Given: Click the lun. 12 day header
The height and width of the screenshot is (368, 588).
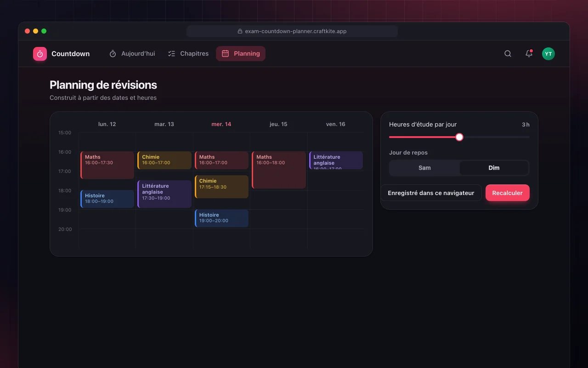Looking at the screenshot, I should pos(107,124).
